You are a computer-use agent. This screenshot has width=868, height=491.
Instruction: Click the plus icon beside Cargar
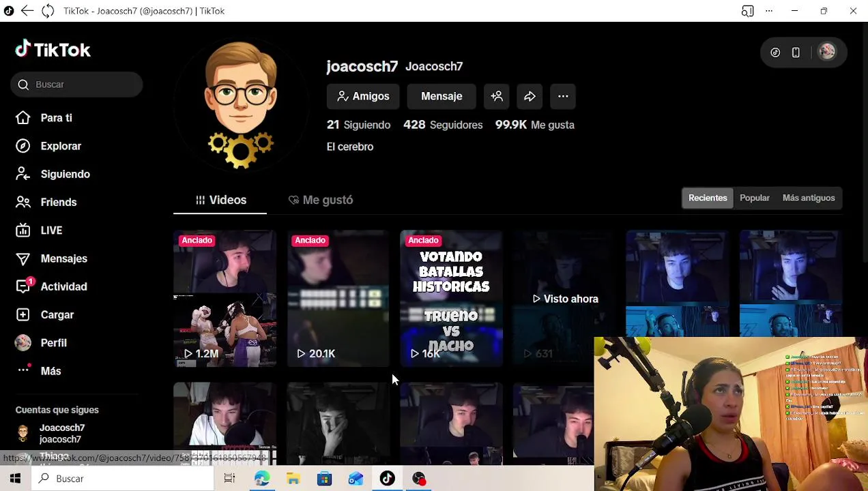23,314
